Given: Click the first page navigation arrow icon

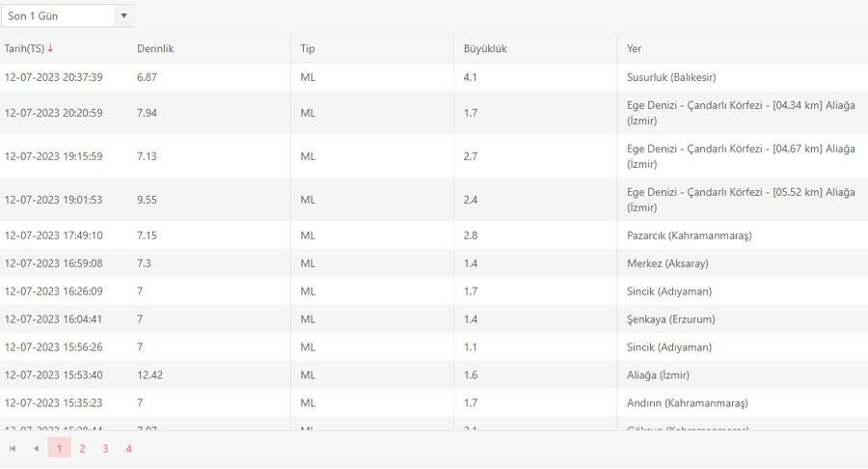Looking at the screenshot, I should 13,448.
